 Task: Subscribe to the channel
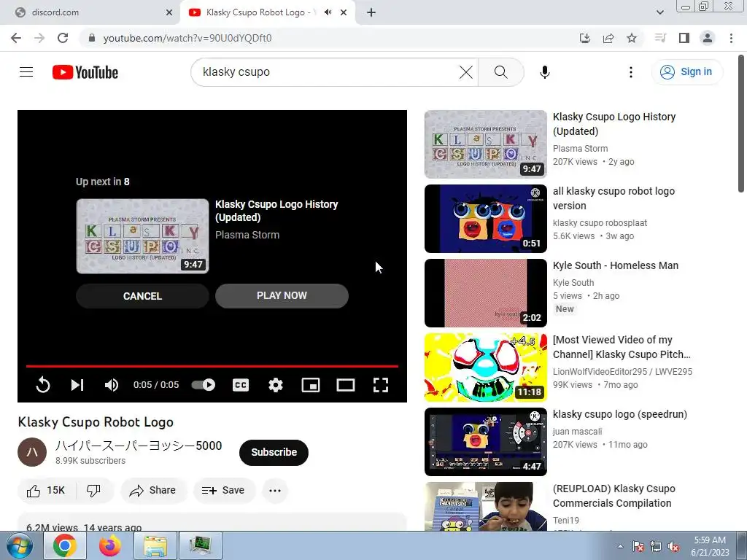coord(274,452)
